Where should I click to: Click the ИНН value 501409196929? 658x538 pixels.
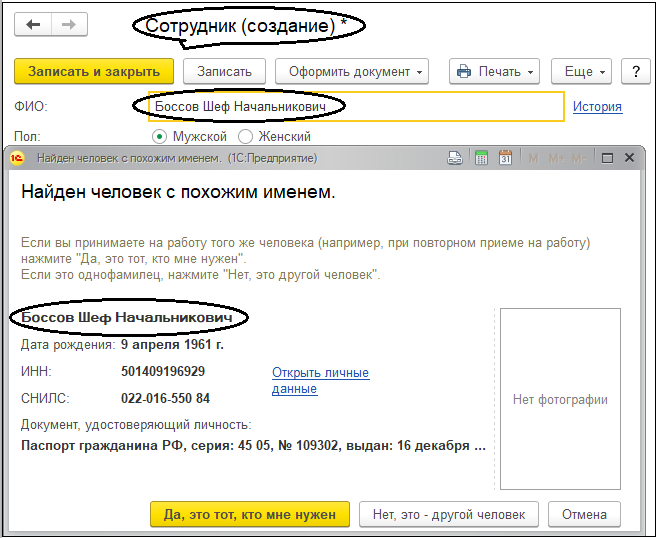[x=163, y=371]
